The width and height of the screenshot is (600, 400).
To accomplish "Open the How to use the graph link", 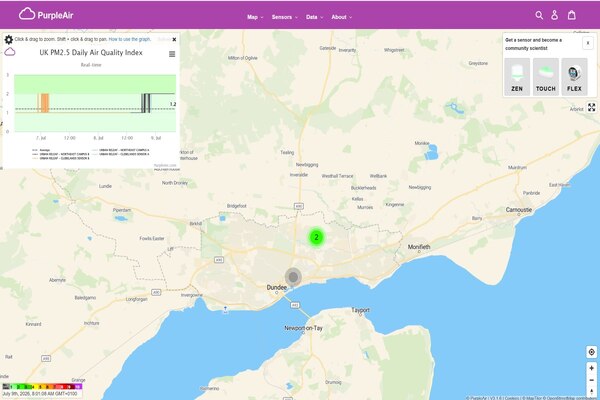I will coord(130,39).
